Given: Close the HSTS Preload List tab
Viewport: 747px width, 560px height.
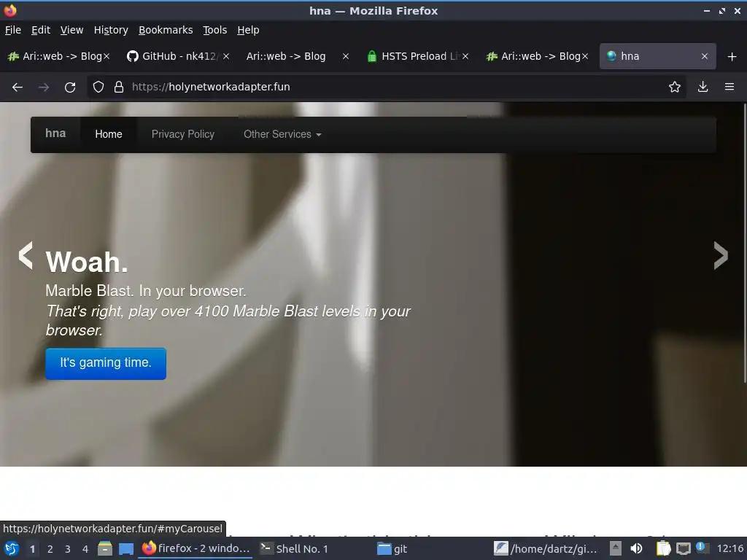Looking at the screenshot, I should click(x=465, y=56).
